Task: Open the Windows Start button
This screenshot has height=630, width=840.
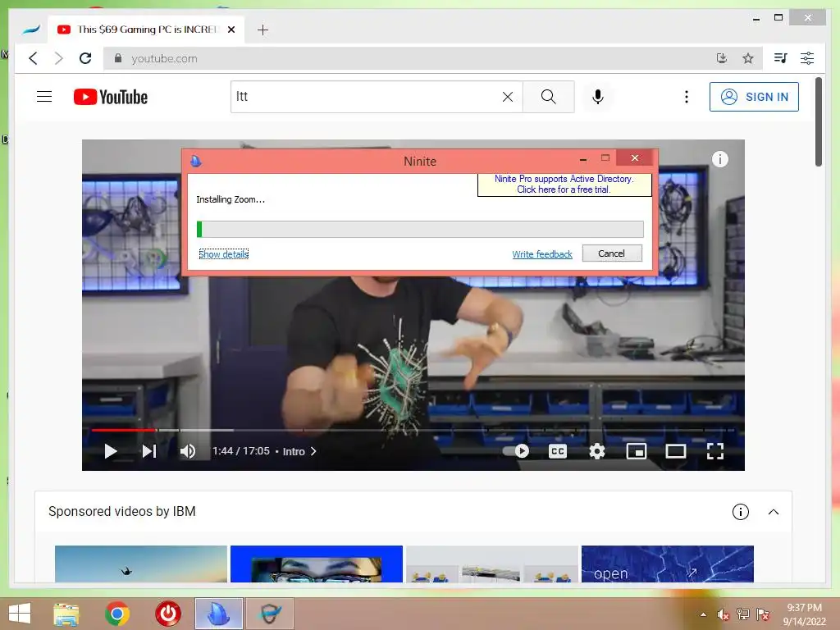Action: coord(21,614)
